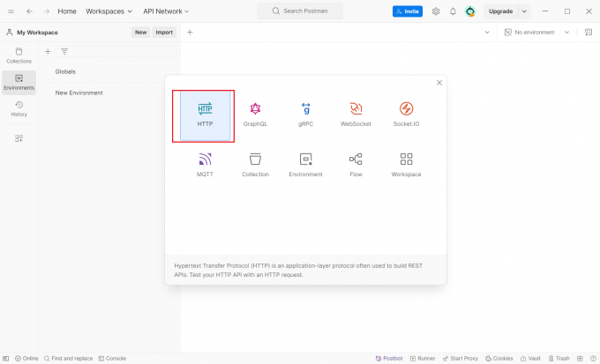Go to Home

click(x=67, y=11)
